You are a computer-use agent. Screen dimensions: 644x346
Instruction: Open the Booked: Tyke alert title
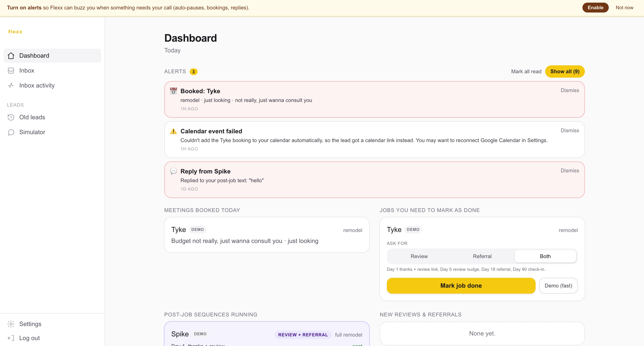tap(200, 91)
